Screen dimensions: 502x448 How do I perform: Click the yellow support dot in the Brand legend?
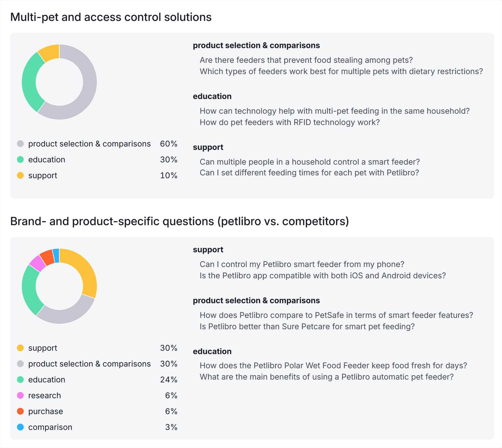click(x=20, y=348)
